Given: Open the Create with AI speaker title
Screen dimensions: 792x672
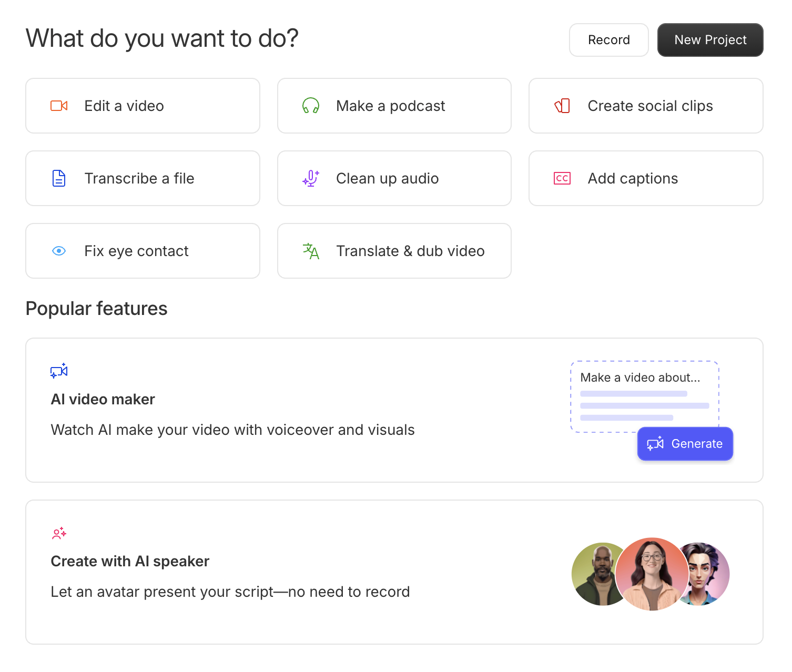Looking at the screenshot, I should [130, 561].
